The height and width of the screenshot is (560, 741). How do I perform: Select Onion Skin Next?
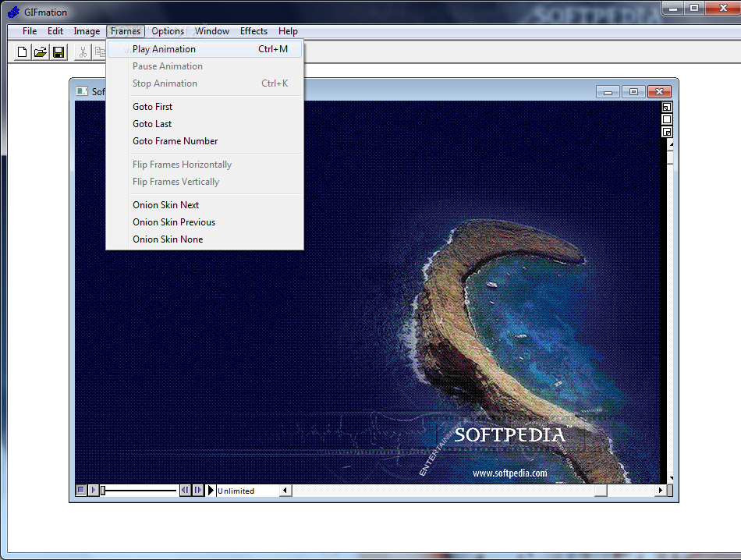204,205
